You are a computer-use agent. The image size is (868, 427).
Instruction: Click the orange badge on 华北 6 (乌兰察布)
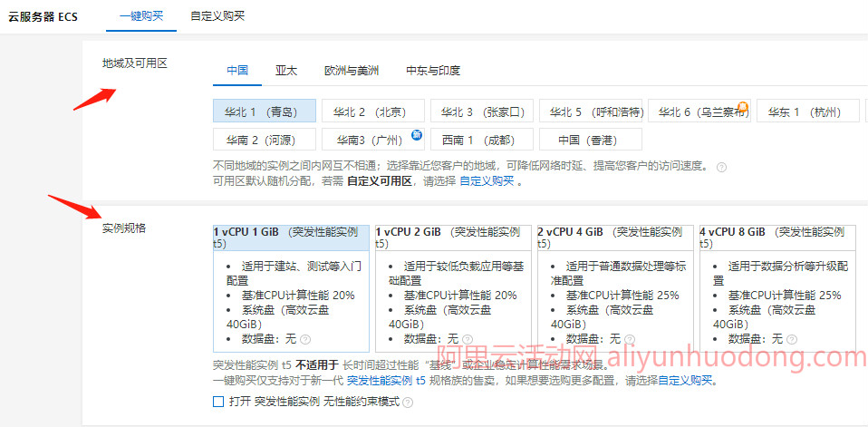click(x=744, y=106)
